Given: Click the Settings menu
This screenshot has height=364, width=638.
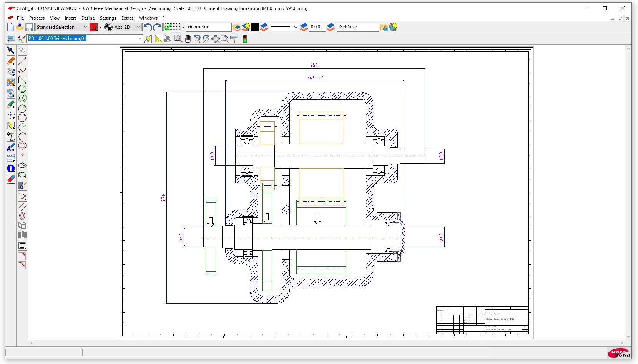Looking at the screenshot, I should pyautogui.click(x=108, y=18).
